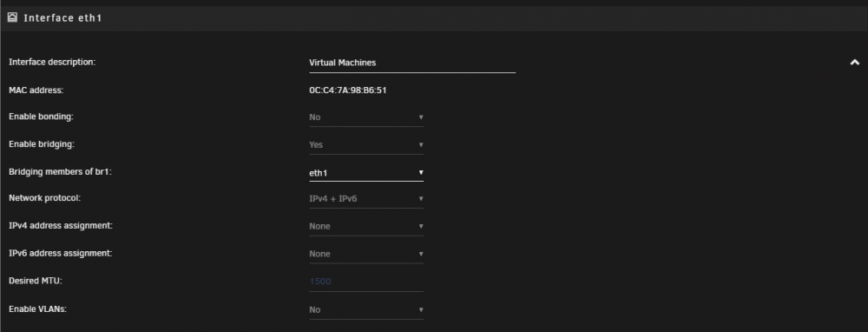Viewport: 868px width, 332px height.
Task: Click the Desired MTU label
Action: point(36,281)
